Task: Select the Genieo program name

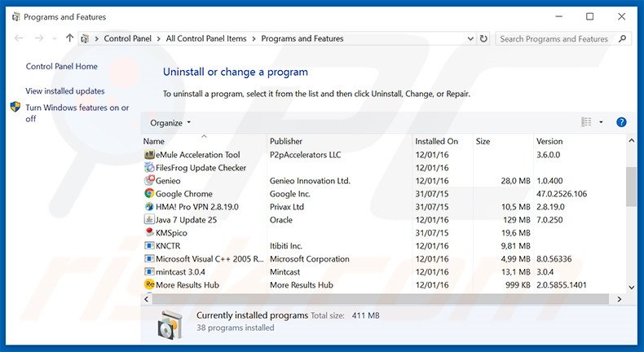Action: [168, 181]
